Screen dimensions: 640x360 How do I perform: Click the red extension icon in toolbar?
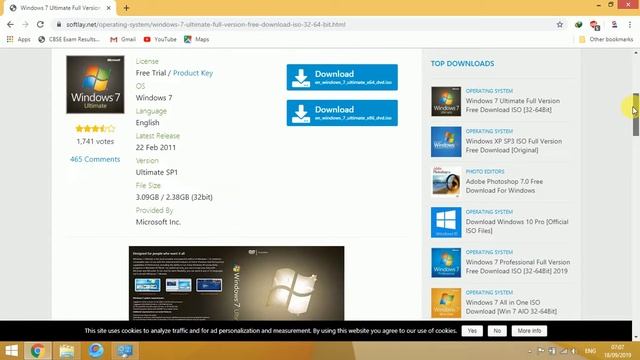[x=595, y=25]
